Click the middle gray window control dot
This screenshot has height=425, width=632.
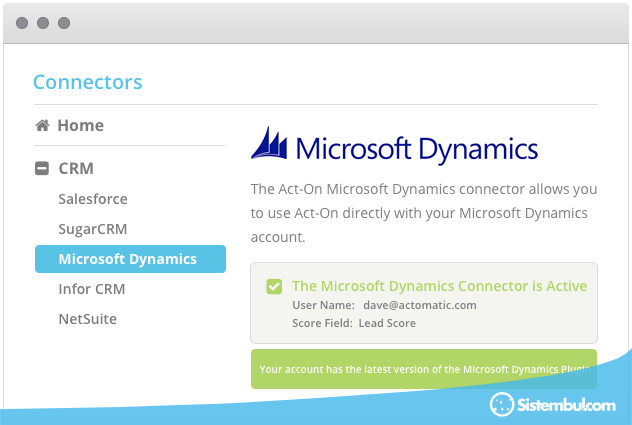tap(43, 23)
